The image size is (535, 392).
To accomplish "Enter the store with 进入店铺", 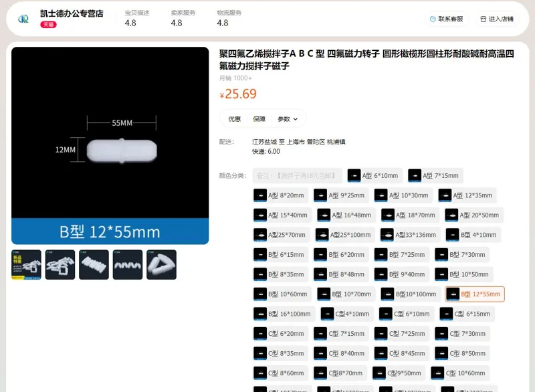I will coord(497,19).
